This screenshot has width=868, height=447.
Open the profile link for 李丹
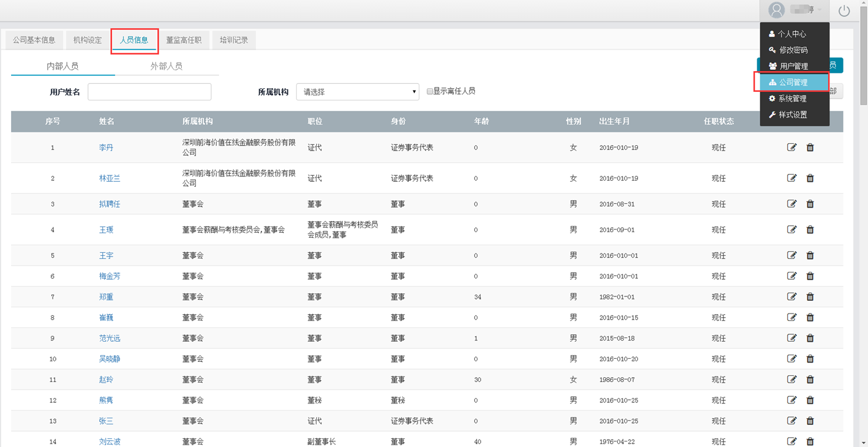click(106, 148)
